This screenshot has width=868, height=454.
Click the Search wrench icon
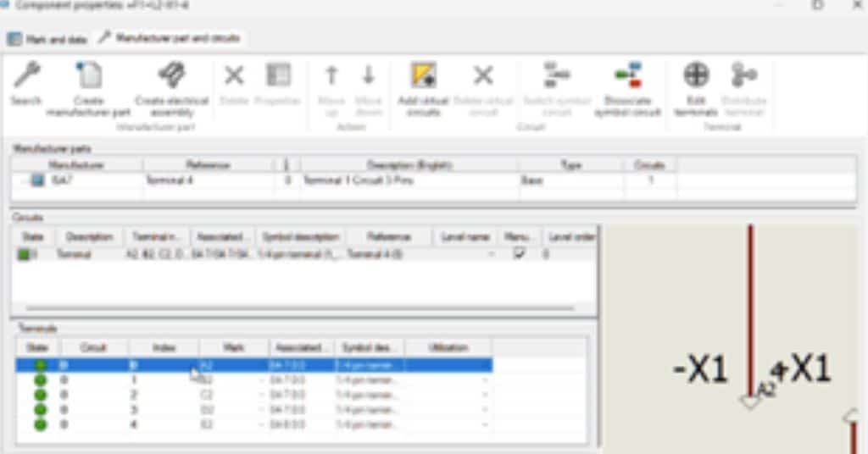point(26,75)
